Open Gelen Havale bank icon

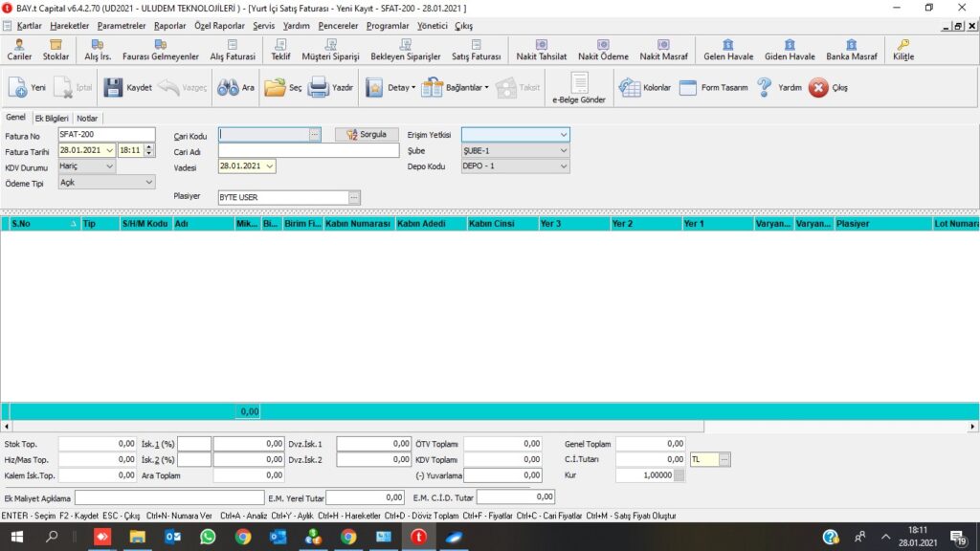pyautogui.click(x=727, y=49)
